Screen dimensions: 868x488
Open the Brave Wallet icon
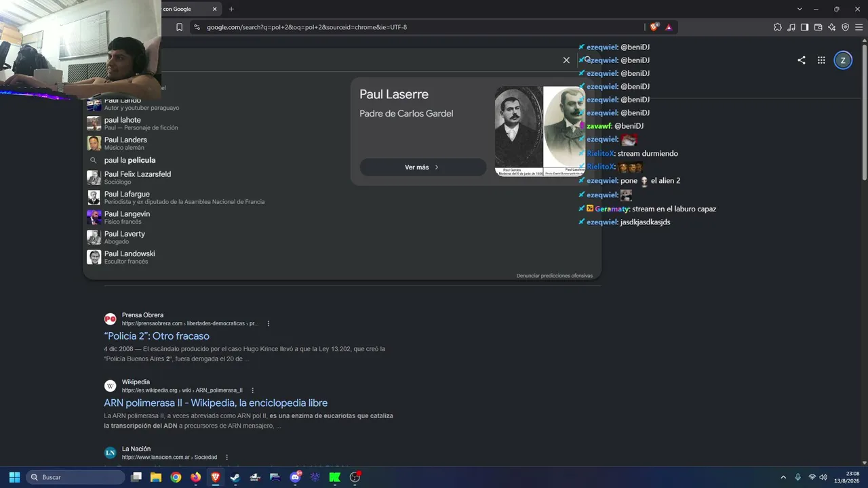pyautogui.click(x=818, y=27)
